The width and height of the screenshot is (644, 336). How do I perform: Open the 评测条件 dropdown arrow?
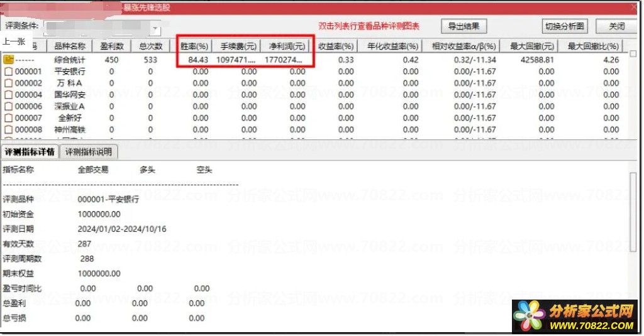point(156,29)
